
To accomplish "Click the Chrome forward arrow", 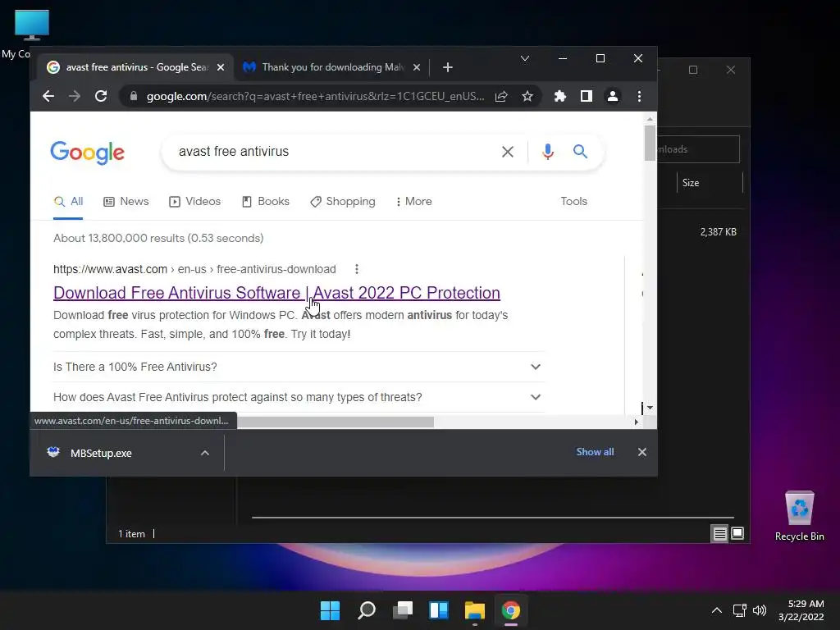I will click(75, 97).
